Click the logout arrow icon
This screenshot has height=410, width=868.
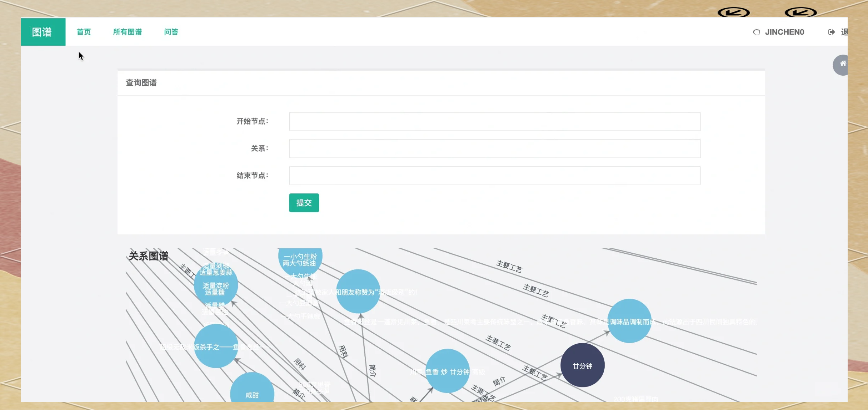[x=832, y=32]
